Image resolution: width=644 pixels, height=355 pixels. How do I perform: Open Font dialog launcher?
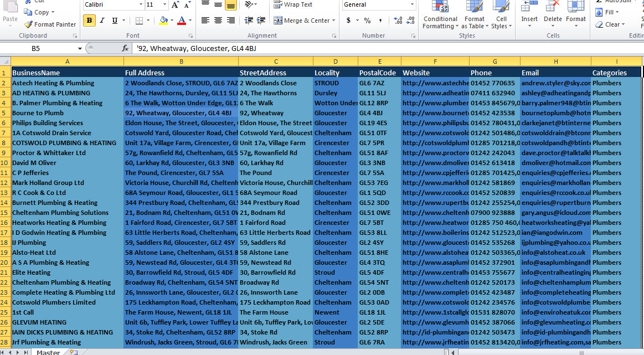click(190, 36)
